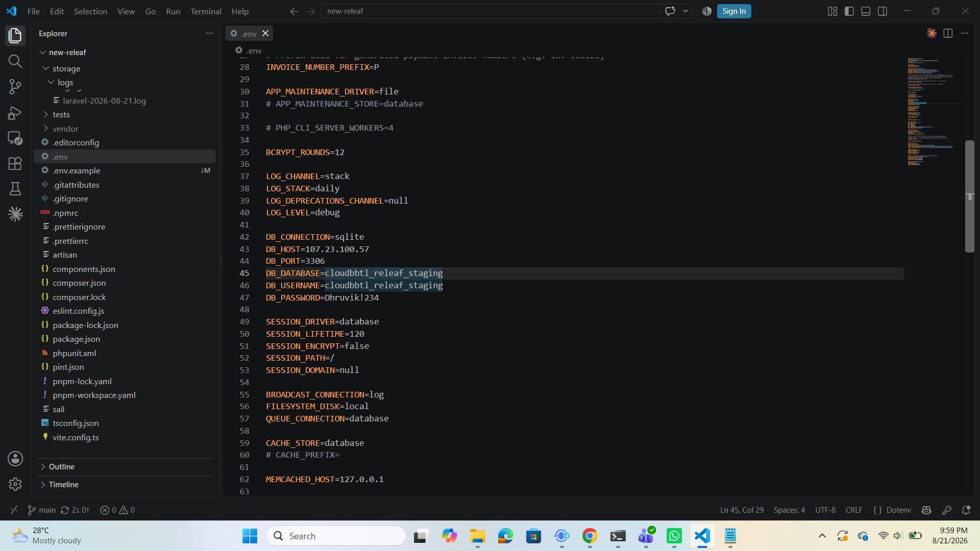Open the Accounts icon in activity bar
980x551 pixels.
click(x=15, y=459)
